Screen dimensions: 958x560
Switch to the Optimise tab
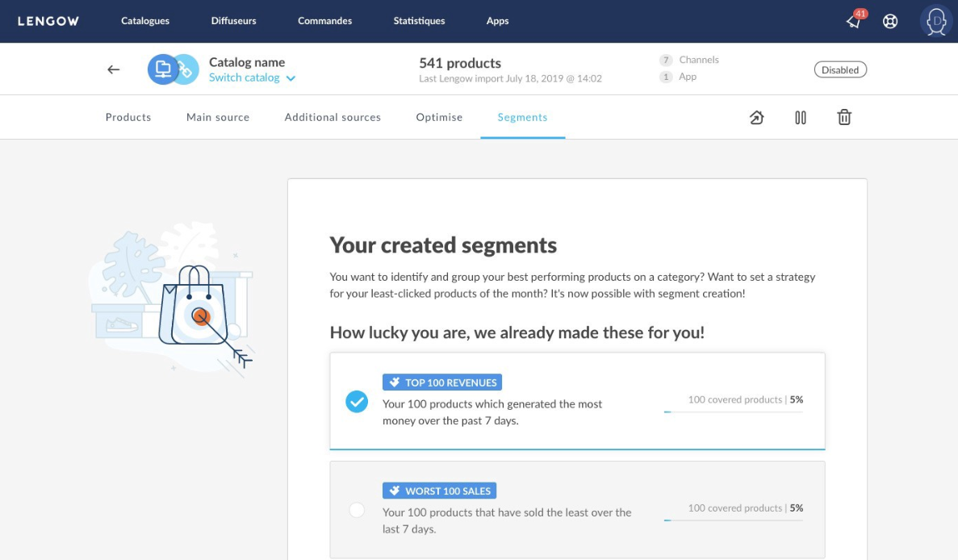[439, 117]
